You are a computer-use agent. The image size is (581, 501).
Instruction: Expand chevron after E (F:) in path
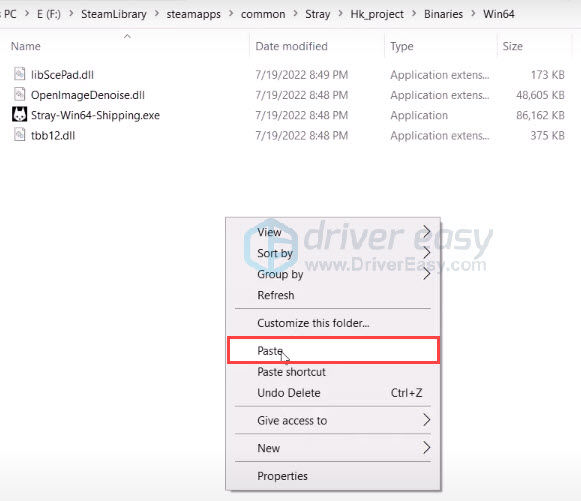pyautogui.click(x=71, y=14)
